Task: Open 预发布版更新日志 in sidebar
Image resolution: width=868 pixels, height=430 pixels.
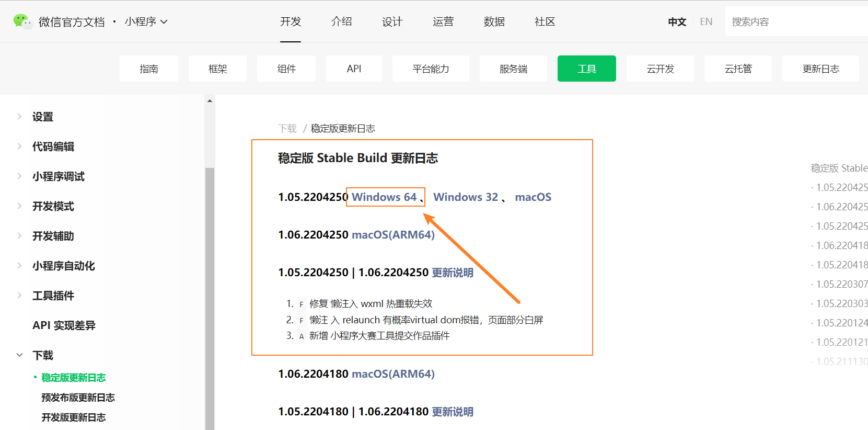Action: click(x=78, y=398)
